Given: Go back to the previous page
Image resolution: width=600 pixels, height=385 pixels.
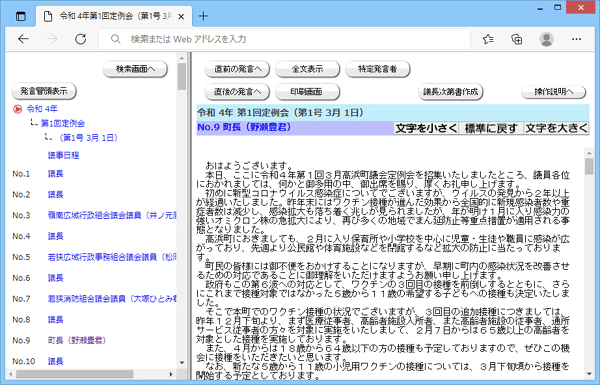Looking at the screenshot, I should [x=23, y=39].
